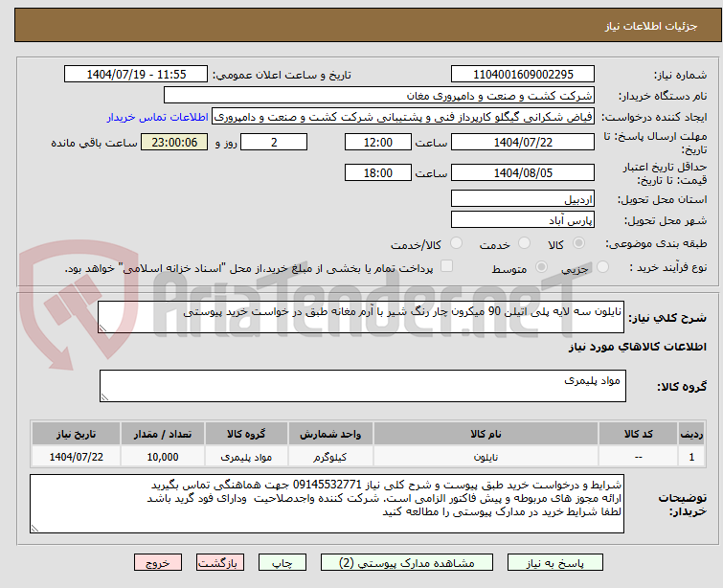Select the متوسط purchase type radio

click(x=541, y=267)
